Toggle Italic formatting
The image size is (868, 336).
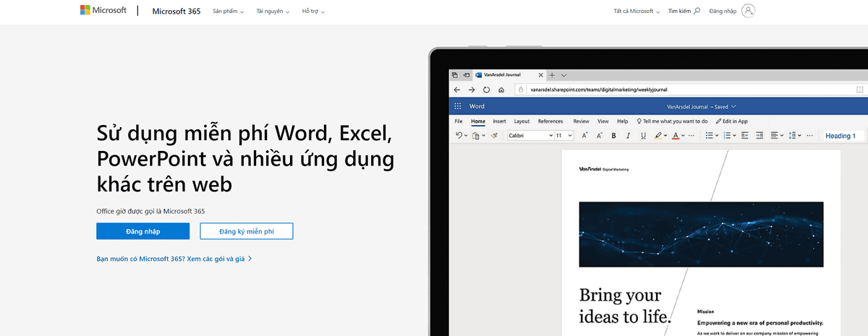point(628,135)
